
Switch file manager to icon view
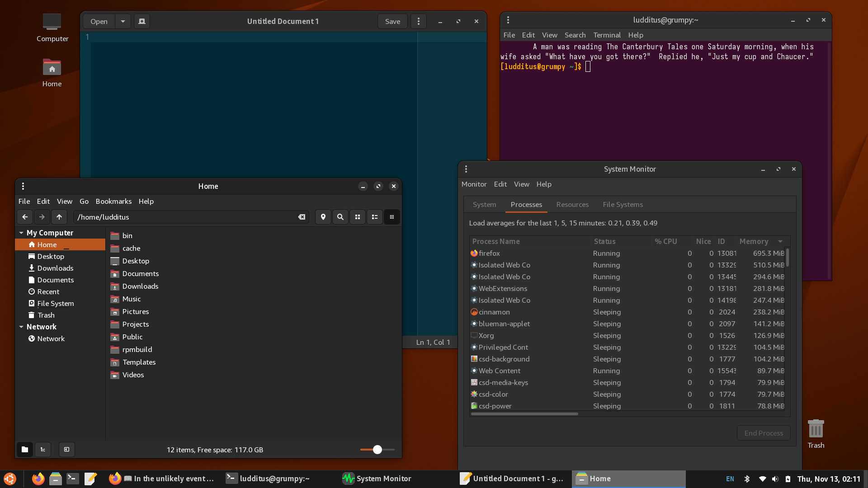coord(358,217)
